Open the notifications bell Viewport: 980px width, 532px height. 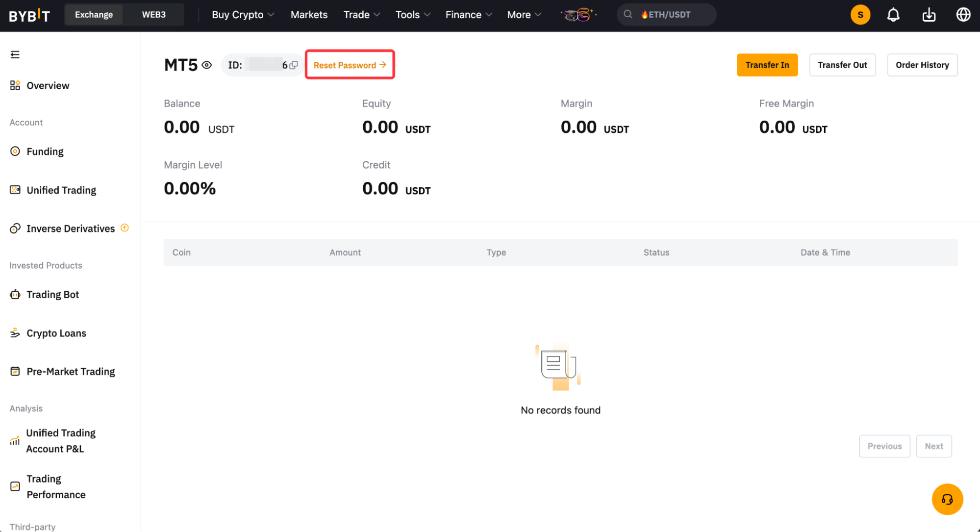[x=893, y=15]
